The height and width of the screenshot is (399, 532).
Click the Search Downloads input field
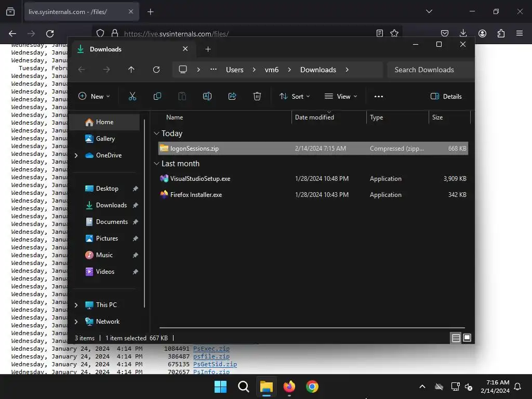[430, 70]
